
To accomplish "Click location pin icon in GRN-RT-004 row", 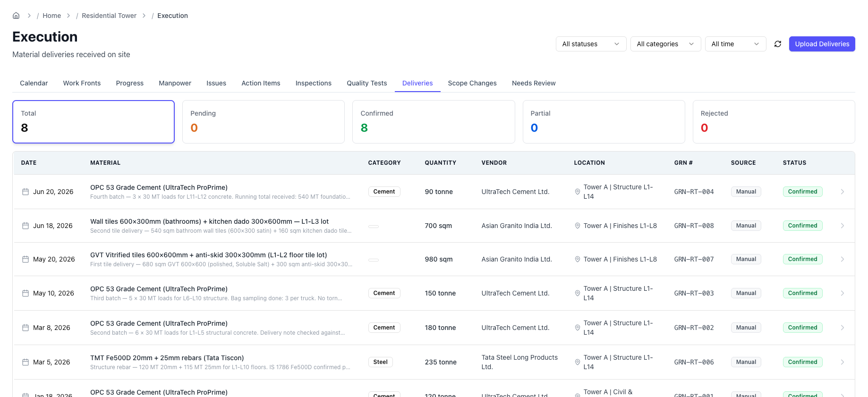I will tap(577, 192).
